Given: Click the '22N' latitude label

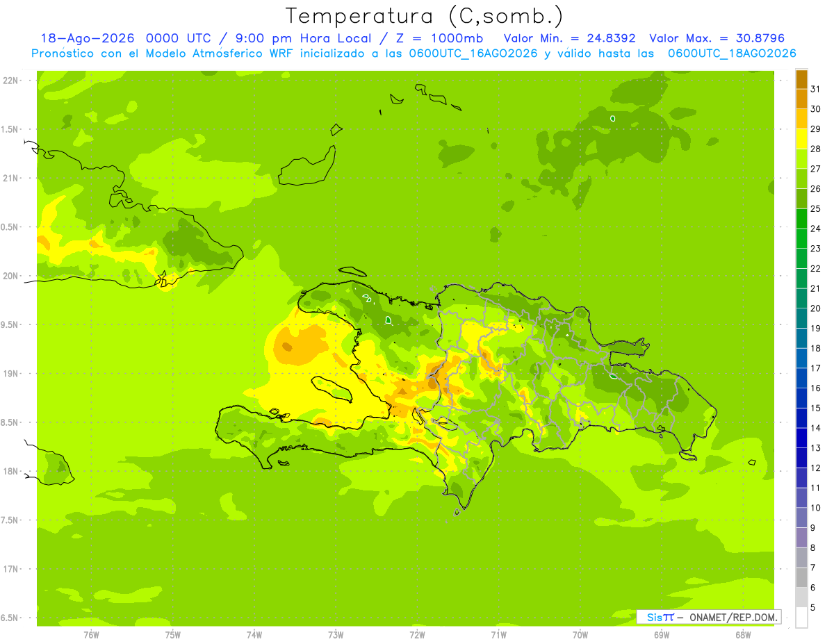Looking at the screenshot, I should pos(11,81).
